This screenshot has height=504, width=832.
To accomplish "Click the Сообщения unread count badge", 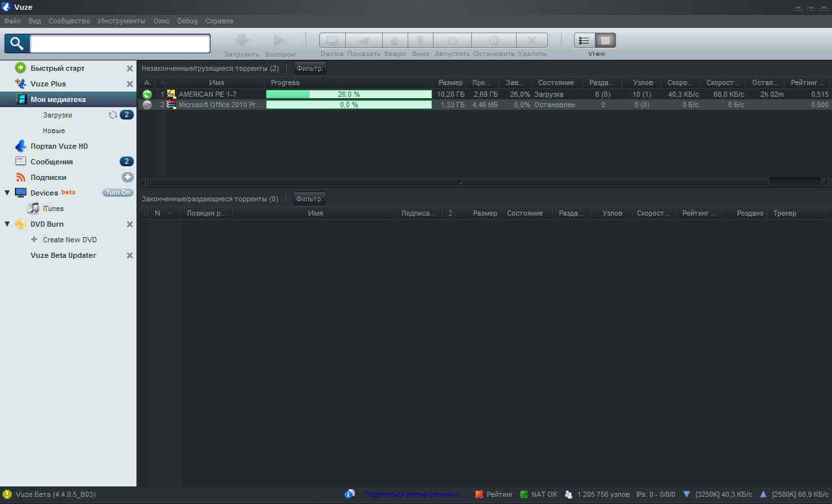I will click(127, 162).
